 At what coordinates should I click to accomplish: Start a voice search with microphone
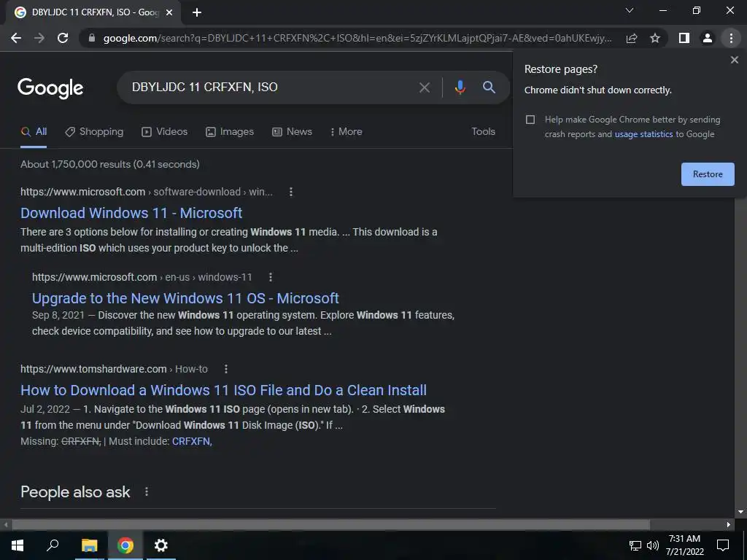click(460, 87)
